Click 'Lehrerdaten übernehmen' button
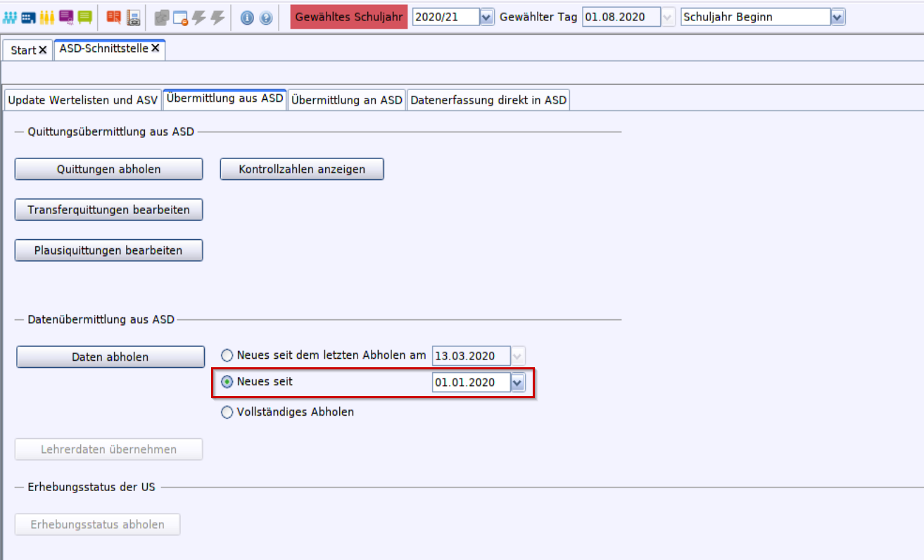Image resolution: width=924 pixels, height=560 pixels. point(109,449)
